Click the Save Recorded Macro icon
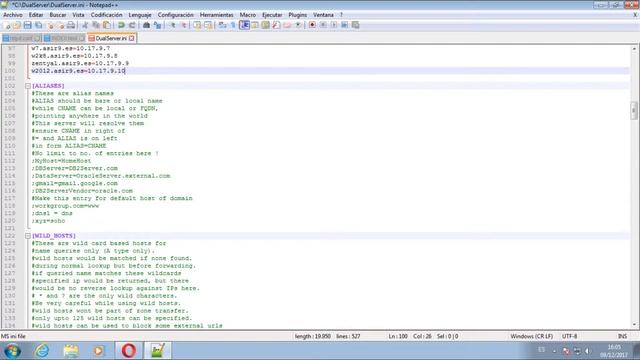Screen dimensions: 640x360 (356, 25)
